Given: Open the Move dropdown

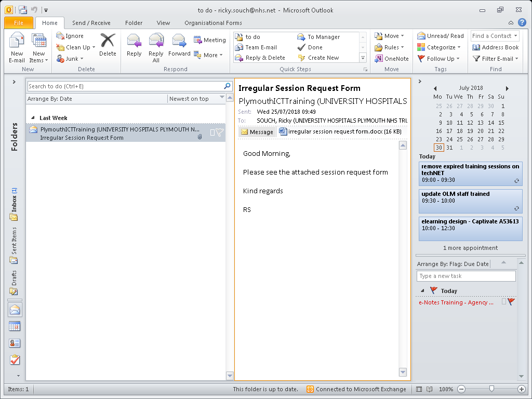Looking at the screenshot, I should (x=389, y=36).
